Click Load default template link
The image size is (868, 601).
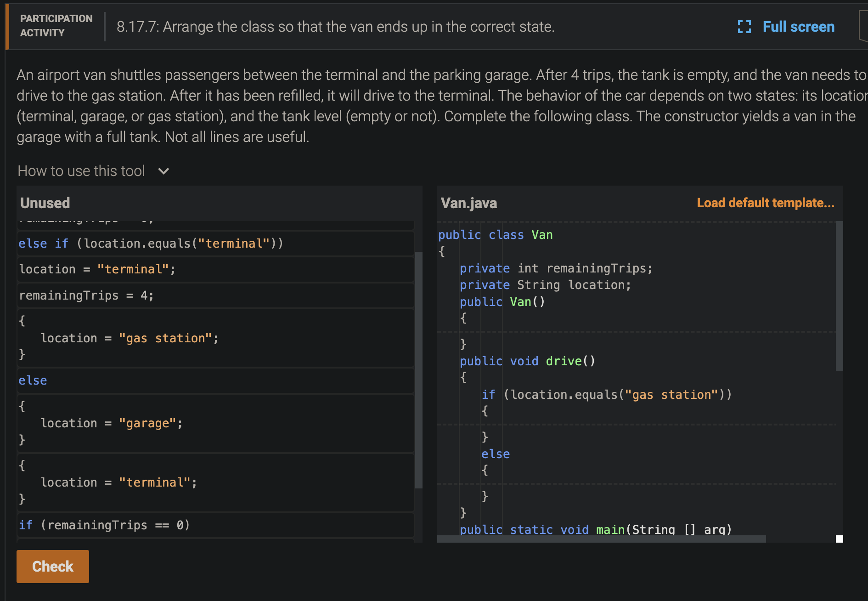pos(765,203)
